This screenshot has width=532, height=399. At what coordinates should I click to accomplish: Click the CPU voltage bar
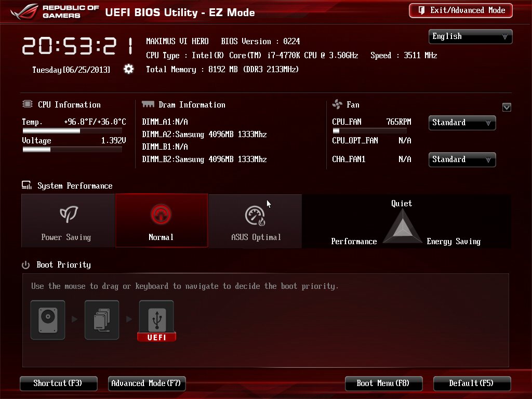[72, 150]
